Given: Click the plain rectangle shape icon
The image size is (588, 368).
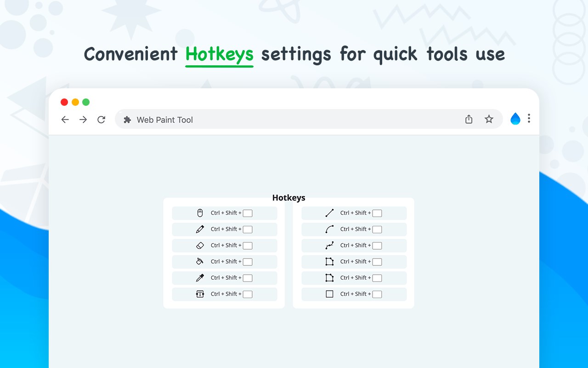Looking at the screenshot, I should tap(329, 294).
